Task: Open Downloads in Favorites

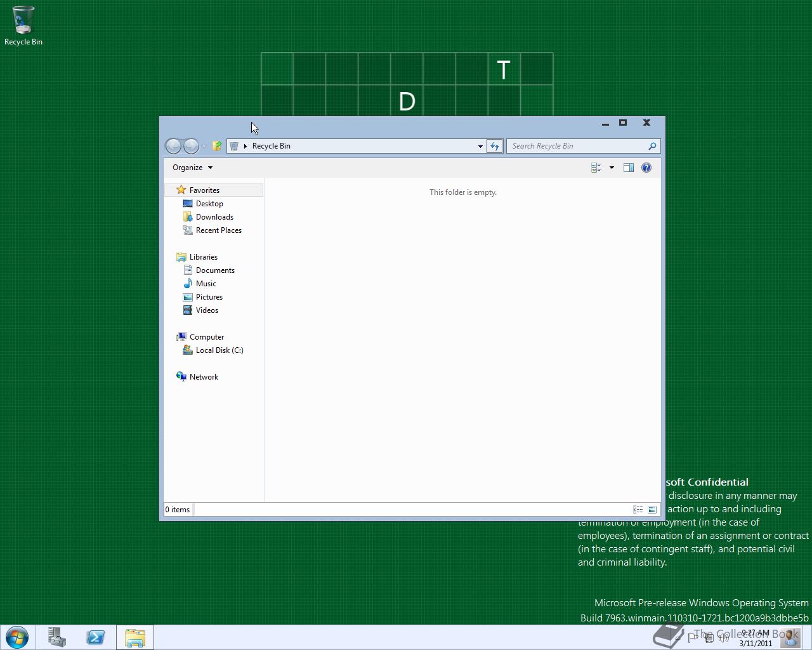Action: click(214, 217)
